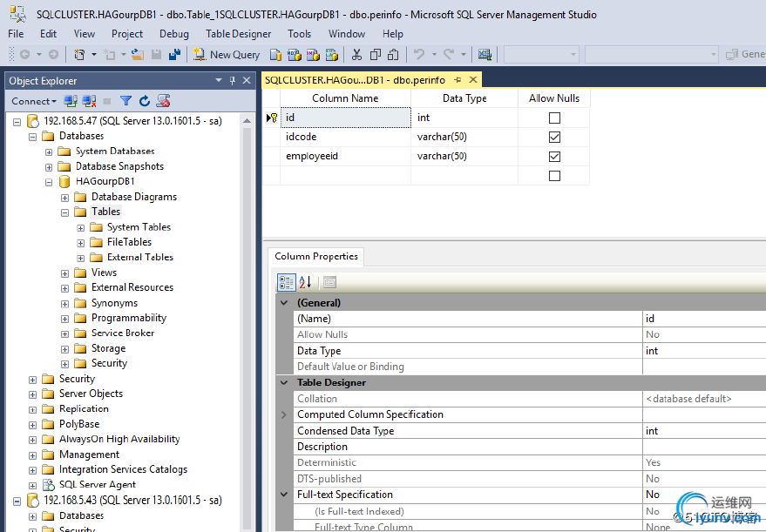Switch Column Properties to Categorized view
Viewport: 766px width, 532px height.
(x=287, y=282)
